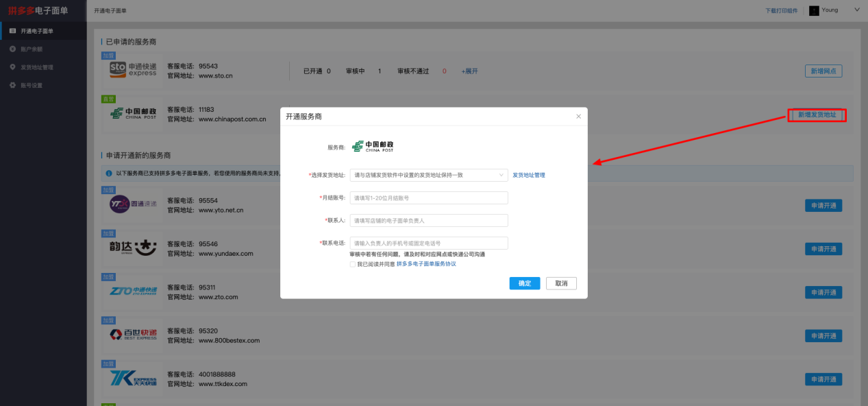Click the ZTO Express courier logo
This screenshot has width=868, height=406.
[x=133, y=292]
